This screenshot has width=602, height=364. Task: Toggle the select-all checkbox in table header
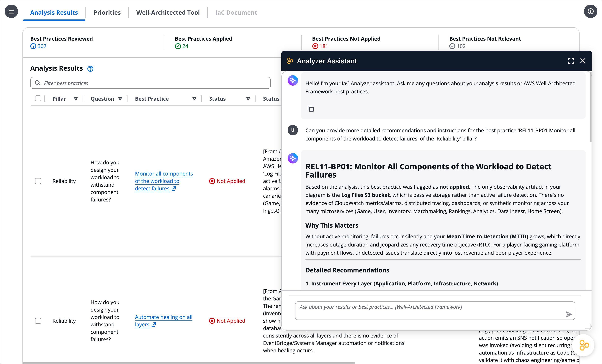(38, 99)
